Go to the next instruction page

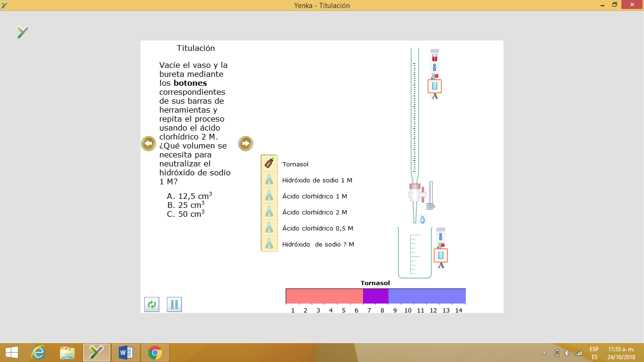(x=246, y=143)
